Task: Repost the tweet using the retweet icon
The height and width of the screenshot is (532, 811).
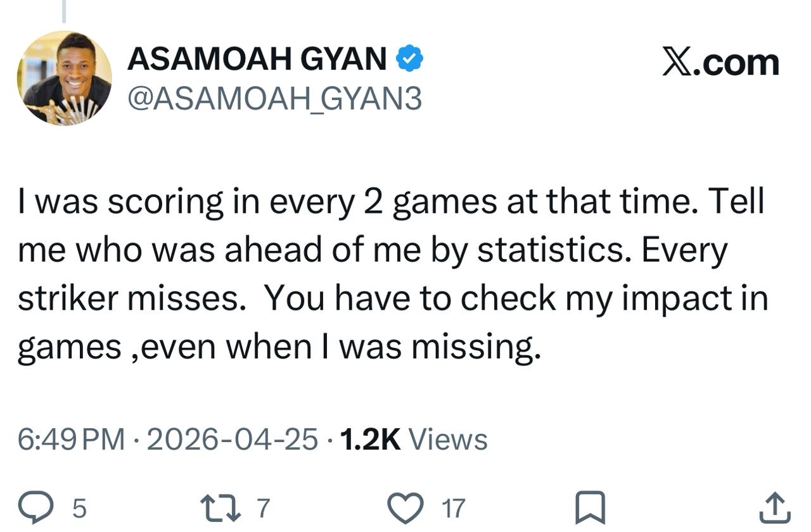Action: pyautogui.click(x=219, y=507)
